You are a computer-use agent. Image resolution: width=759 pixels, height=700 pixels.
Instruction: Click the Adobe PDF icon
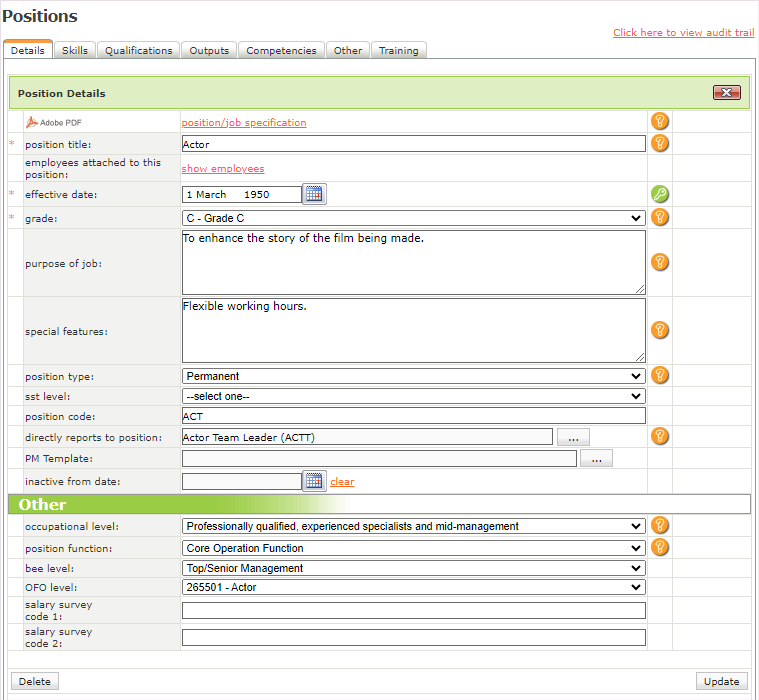(x=32, y=122)
